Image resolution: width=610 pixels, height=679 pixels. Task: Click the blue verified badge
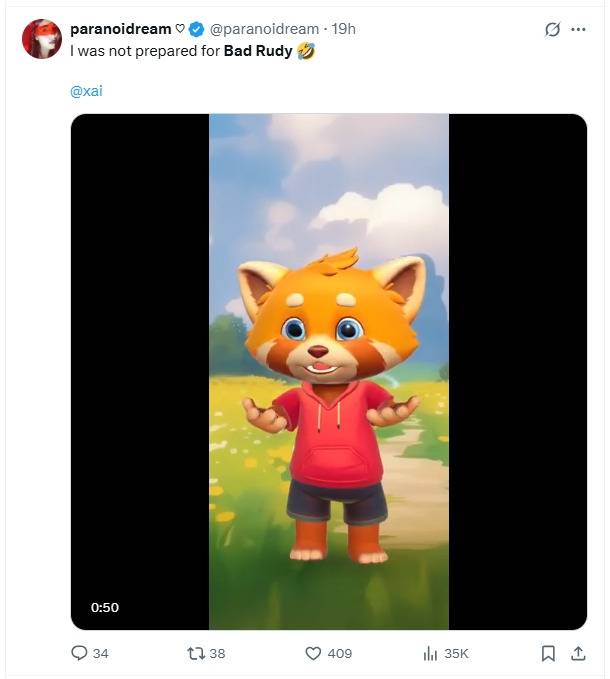pyautogui.click(x=197, y=29)
